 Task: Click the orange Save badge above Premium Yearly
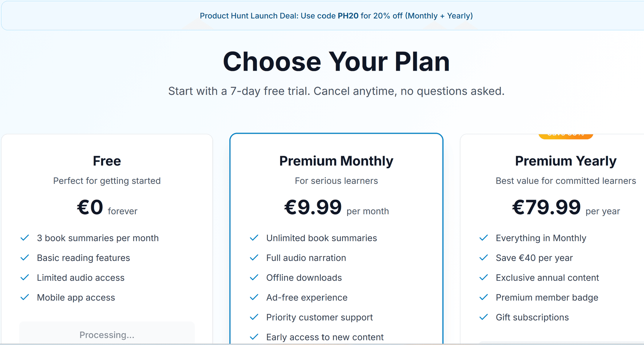(x=566, y=136)
